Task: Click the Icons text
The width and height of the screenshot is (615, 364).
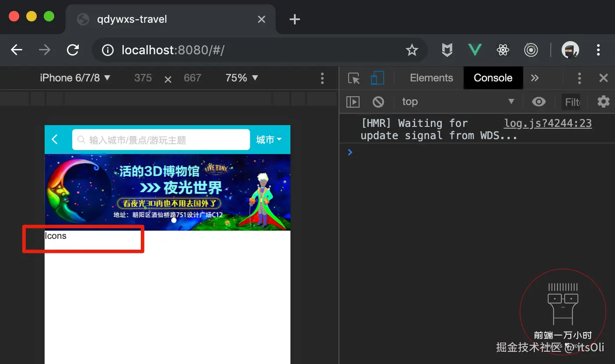Action: click(56, 236)
